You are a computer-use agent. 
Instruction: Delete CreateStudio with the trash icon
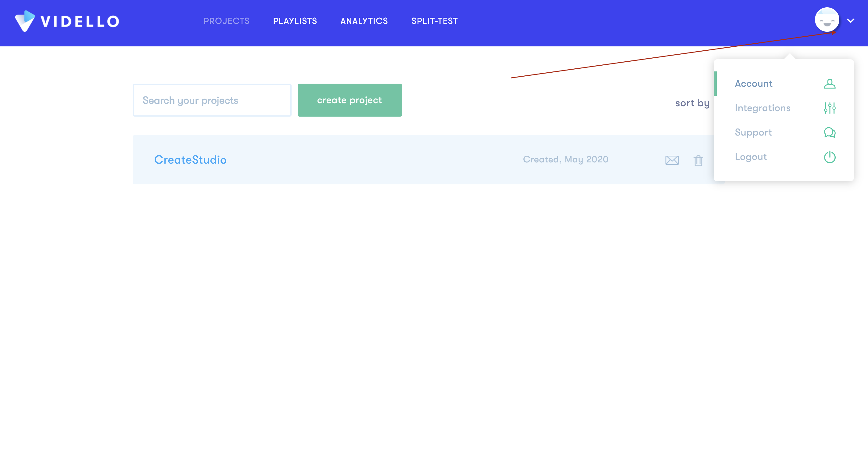(x=698, y=160)
